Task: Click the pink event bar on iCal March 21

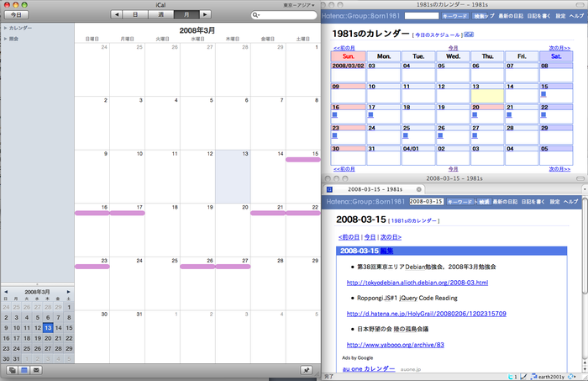Action: point(268,214)
